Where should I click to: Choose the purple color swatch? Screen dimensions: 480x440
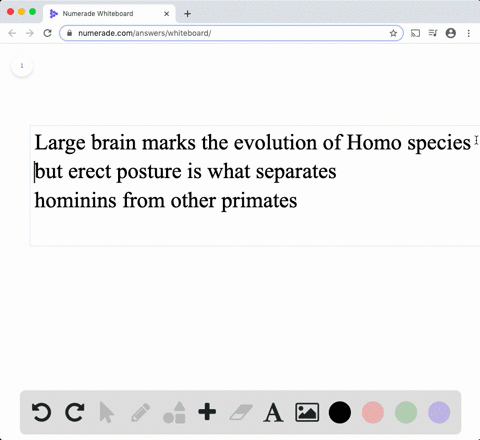click(x=439, y=412)
